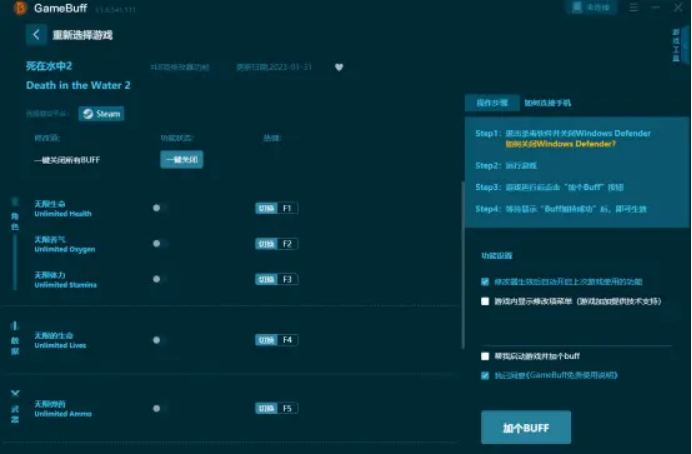This screenshot has height=454, width=692.
Task: Click the large add BUFF button
Action: tap(526, 427)
